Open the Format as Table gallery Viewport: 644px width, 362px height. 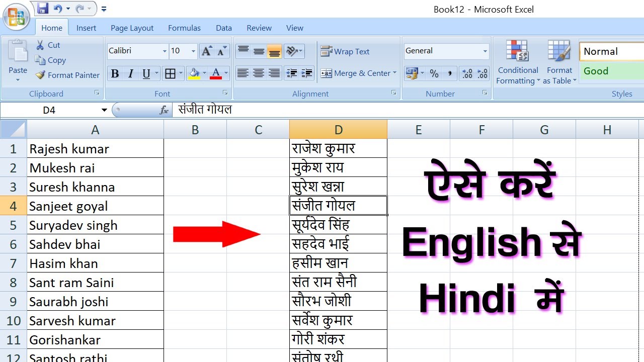click(559, 62)
